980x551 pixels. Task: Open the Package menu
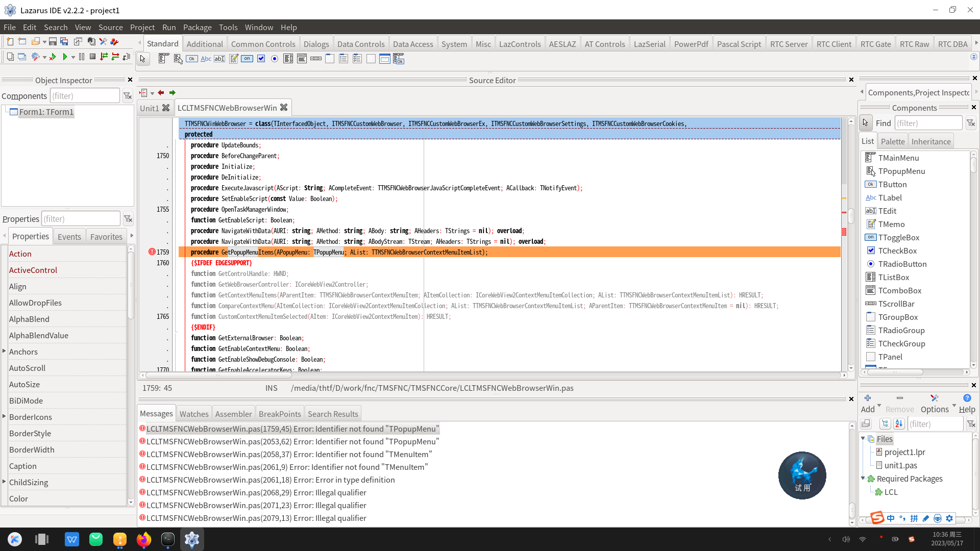coord(197,27)
